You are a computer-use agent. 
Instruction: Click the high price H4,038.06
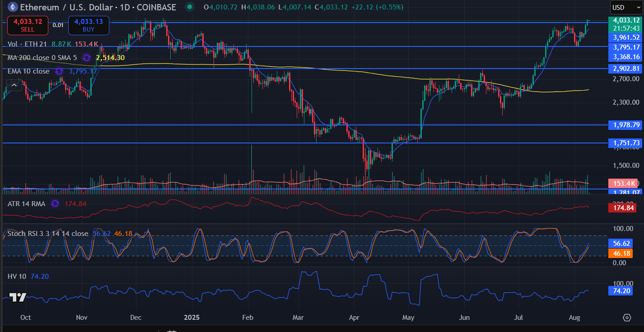pos(258,7)
